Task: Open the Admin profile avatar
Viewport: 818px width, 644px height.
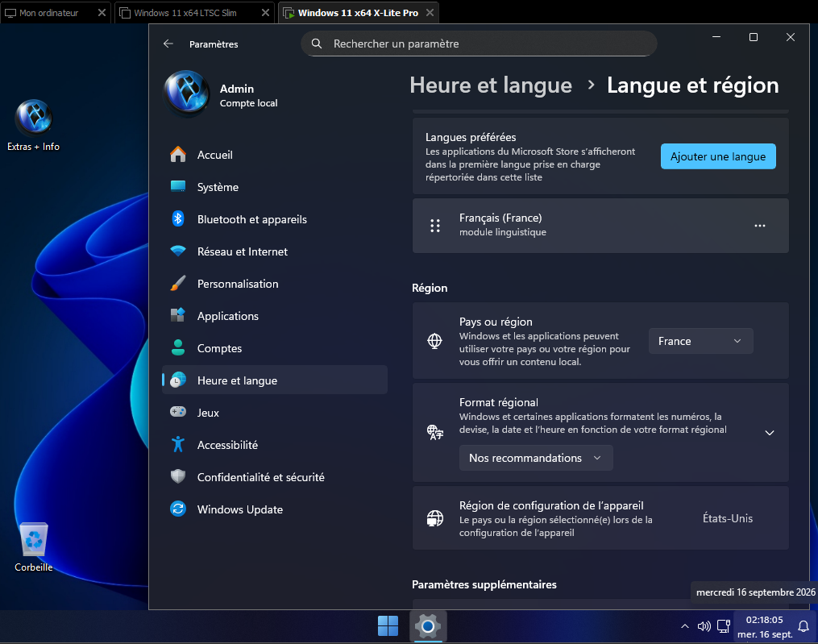Action: click(187, 93)
